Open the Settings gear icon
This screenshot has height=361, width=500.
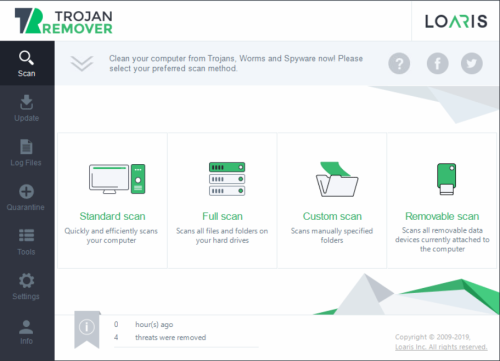click(26, 281)
